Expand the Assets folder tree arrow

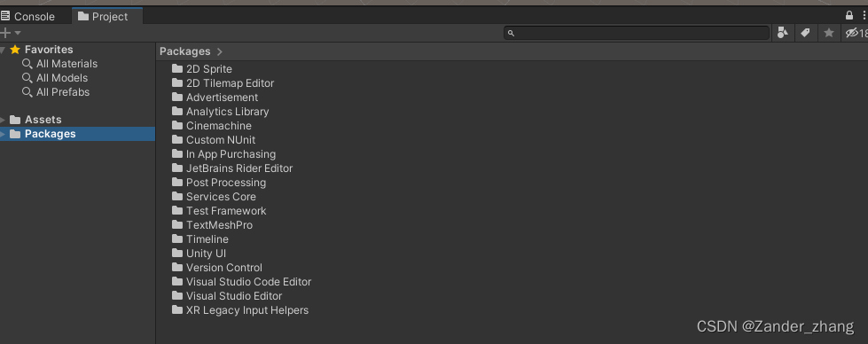point(4,120)
